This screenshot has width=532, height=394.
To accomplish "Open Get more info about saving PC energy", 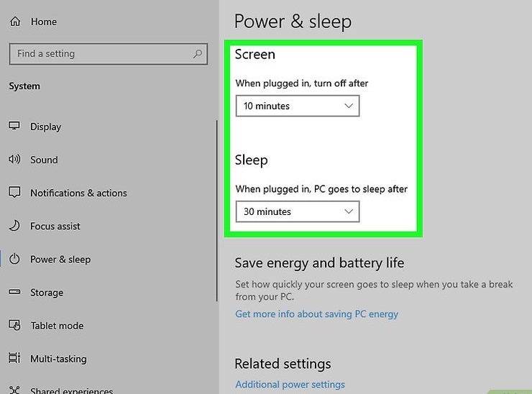I will [x=316, y=314].
